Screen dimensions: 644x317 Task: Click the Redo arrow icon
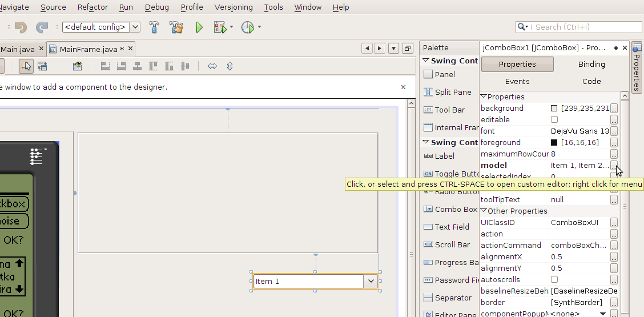point(42,27)
